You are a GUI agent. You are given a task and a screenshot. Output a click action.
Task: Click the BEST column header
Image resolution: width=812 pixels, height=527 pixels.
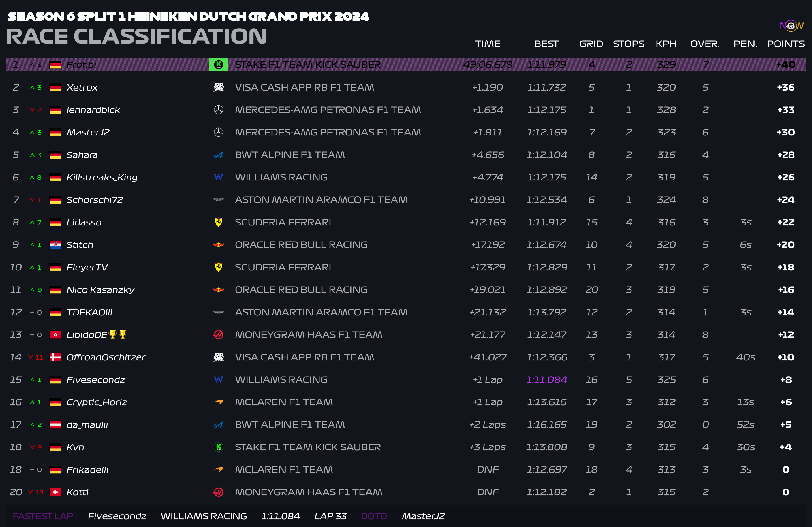click(546, 44)
